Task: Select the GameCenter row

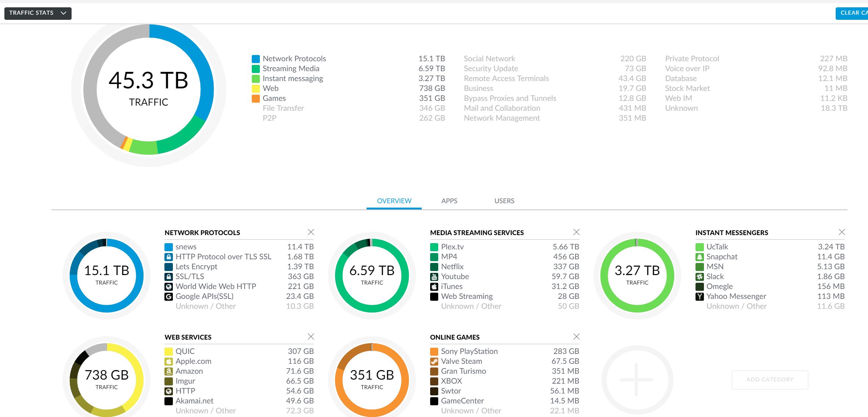Action: pyautogui.click(x=505, y=401)
